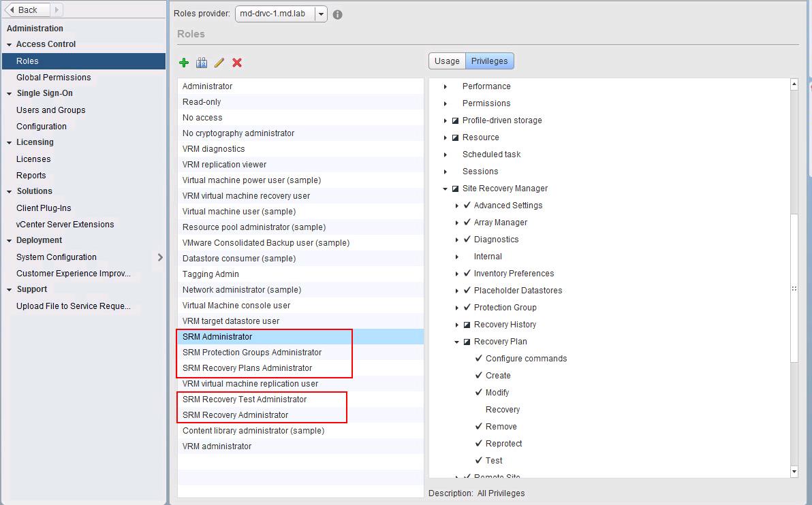The image size is (812, 505).
Task: Open Upload File to Service Request
Action: (73, 306)
